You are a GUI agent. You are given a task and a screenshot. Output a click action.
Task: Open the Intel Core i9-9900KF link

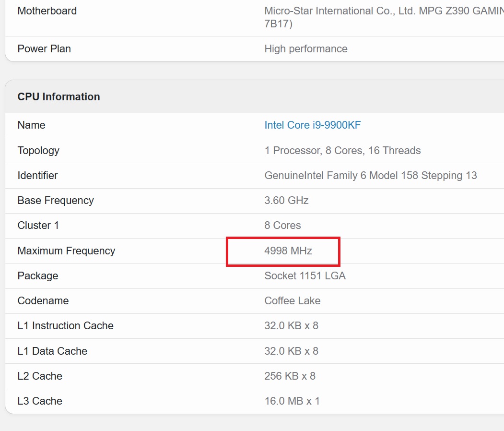312,125
